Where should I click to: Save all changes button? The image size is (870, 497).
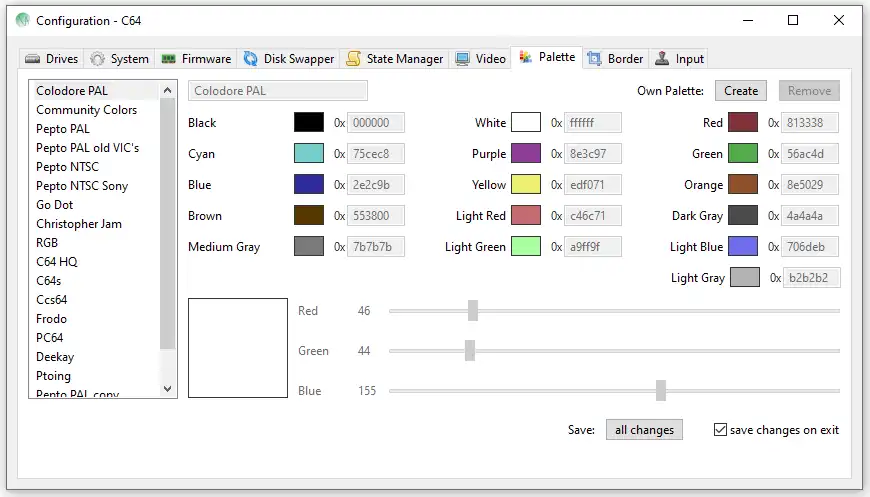click(x=644, y=430)
